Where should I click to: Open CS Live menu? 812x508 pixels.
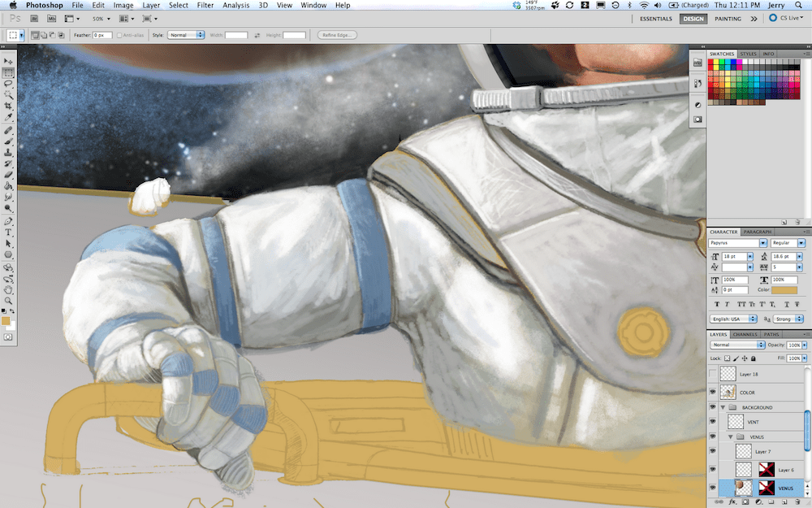786,18
